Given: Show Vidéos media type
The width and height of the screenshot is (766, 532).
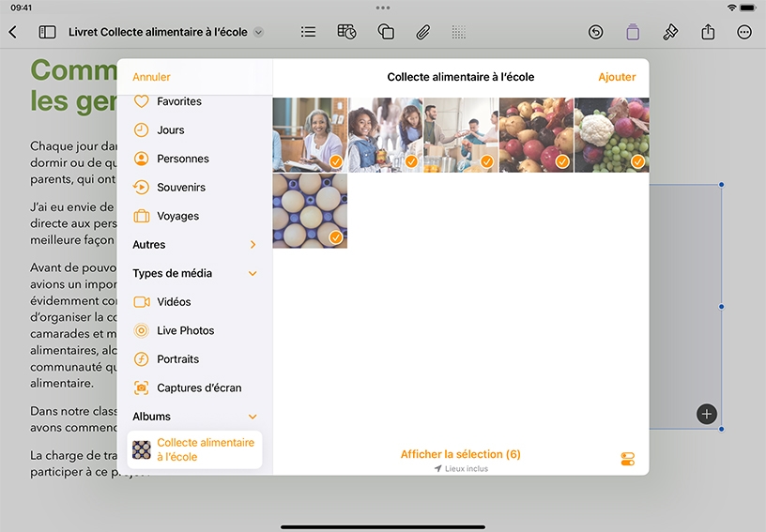Looking at the screenshot, I should click(194, 301).
